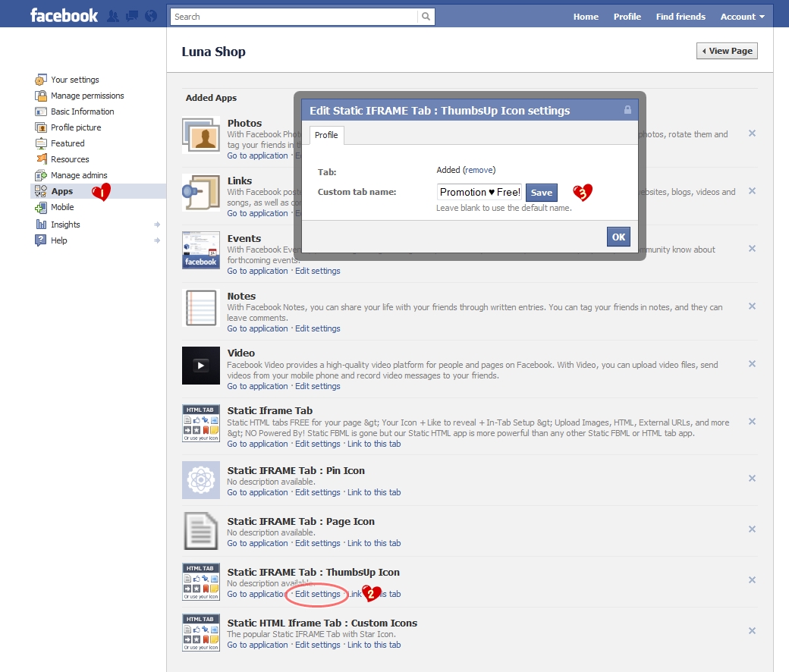Remove the Links app with X
789x672 pixels.
753,191
